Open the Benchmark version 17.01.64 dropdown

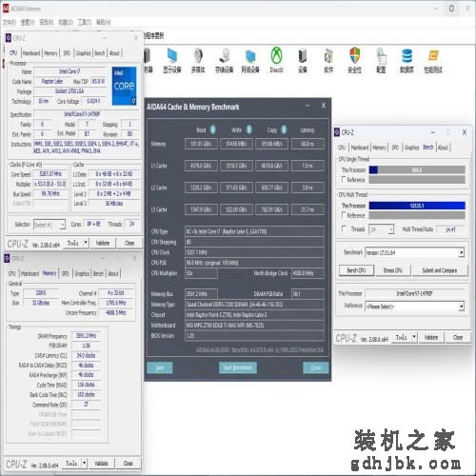click(x=414, y=252)
